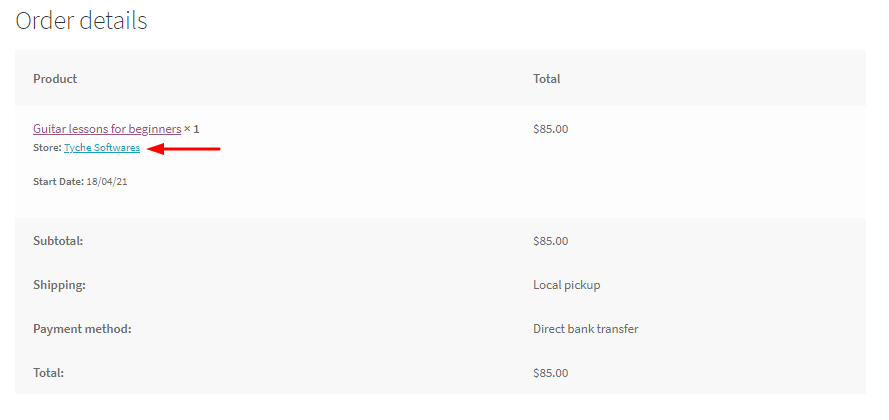889x420 pixels.
Task: Click the Total column header
Action: 547,79
